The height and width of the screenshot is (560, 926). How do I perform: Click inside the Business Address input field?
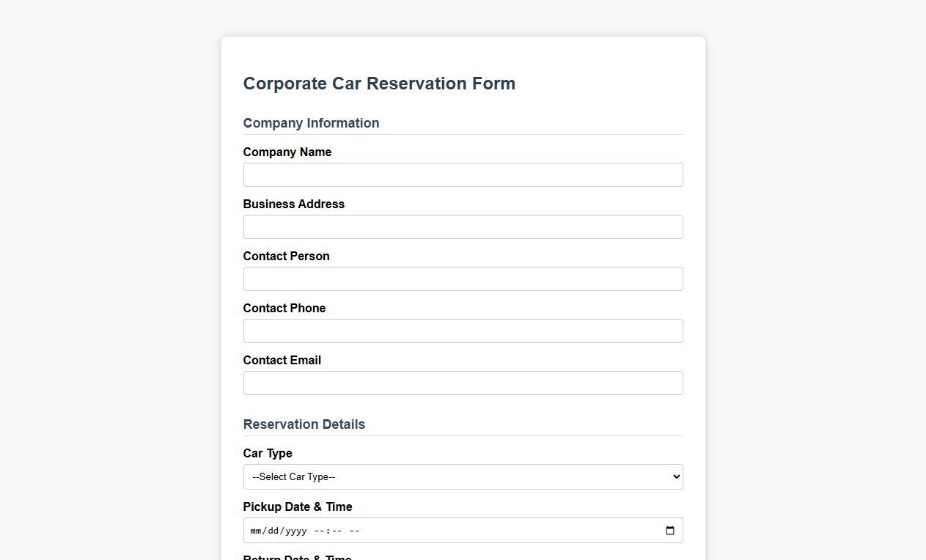coord(463,226)
